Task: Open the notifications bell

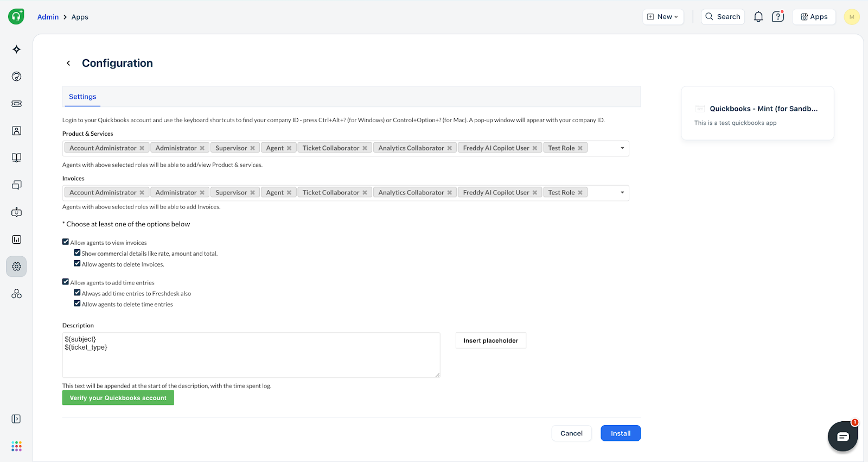Action: [x=758, y=17]
